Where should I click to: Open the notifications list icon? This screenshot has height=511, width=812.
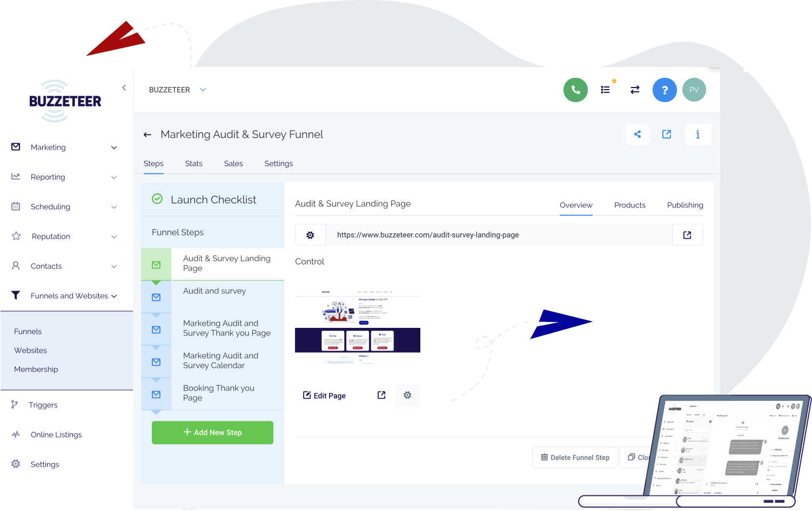(x=605, y=90)
